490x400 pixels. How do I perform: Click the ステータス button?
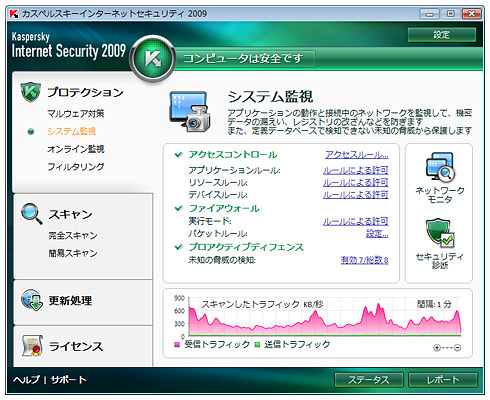coord(369,380)
